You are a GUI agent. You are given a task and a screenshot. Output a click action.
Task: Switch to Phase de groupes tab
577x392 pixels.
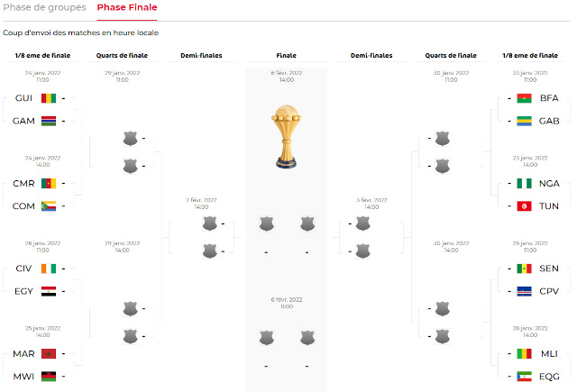pyautogui.click(x=45, y=7)
